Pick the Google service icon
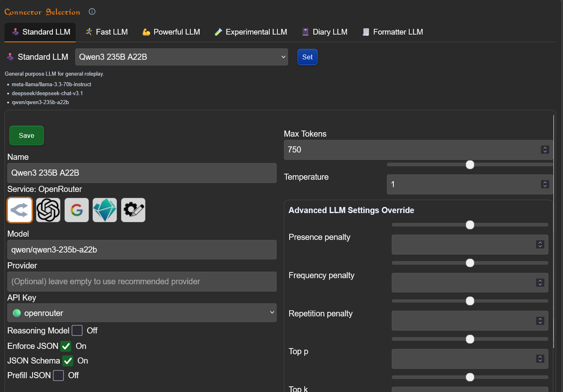Viewport: 563px width, 392px height. (x=76, y=210)
